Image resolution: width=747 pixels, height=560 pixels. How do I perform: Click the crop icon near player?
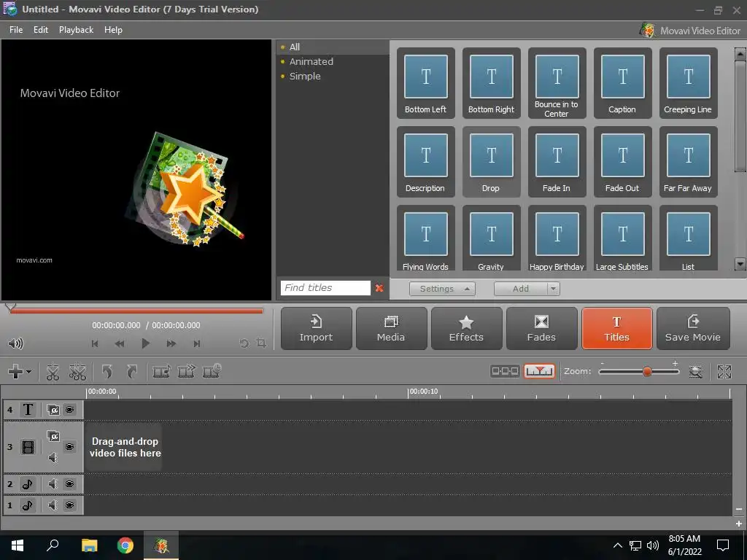click(x=261, y=343)
